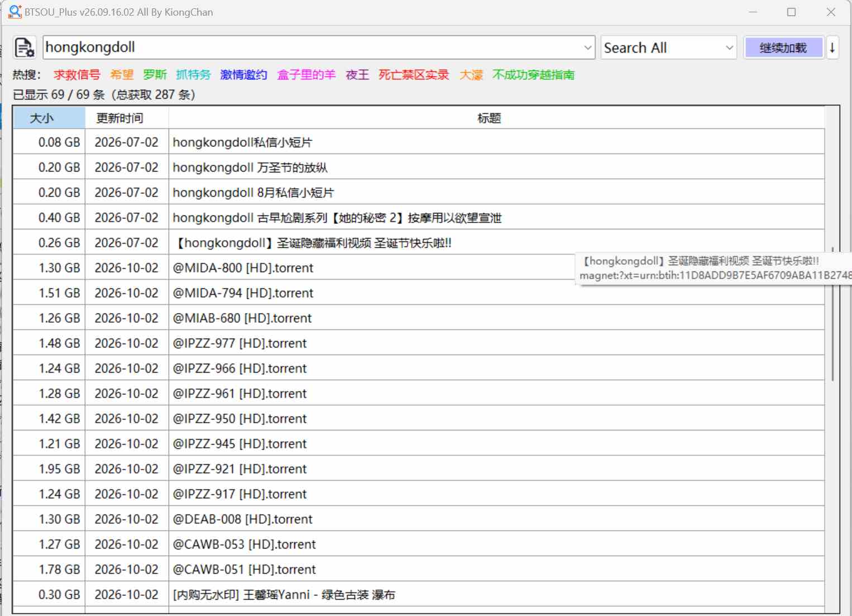This screenshot has height=616, width=852.
Task: Click the 1.95 GB size cell
Action: point(49,469)
